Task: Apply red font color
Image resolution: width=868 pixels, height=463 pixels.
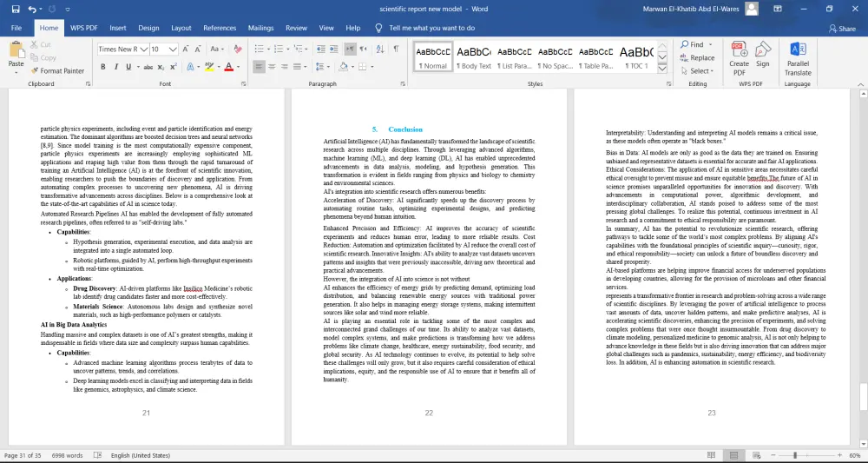Action: coord(228,67)
